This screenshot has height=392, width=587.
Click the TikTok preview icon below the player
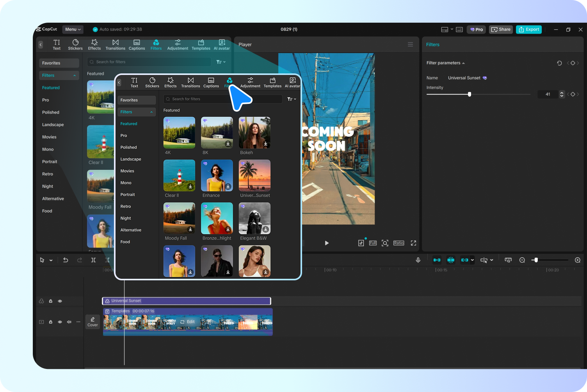click(361, 242)
